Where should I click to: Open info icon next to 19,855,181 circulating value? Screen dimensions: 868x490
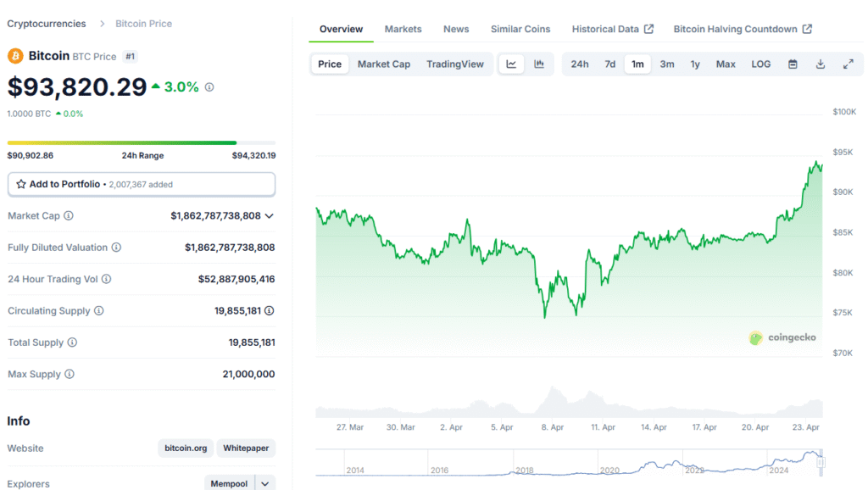click(270, 310)
